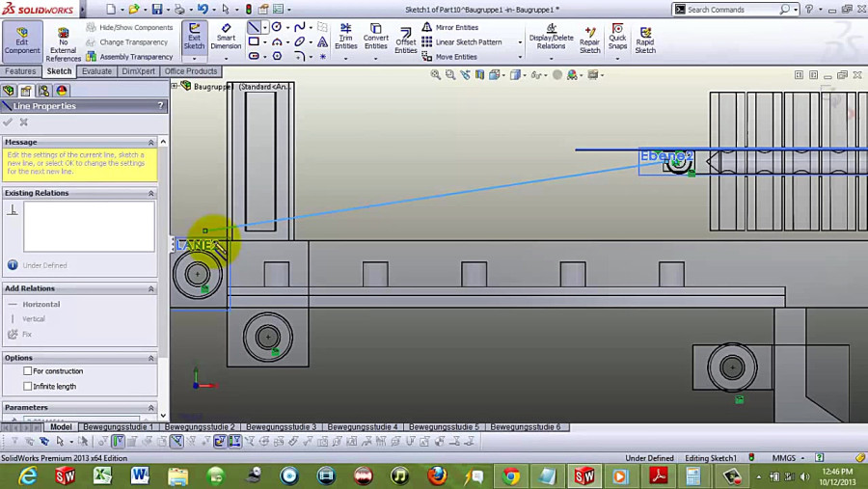Pick the Circle sketch tool
This screenshot has height=489, width=868.
pyautogui.click(x=277, y=27)
